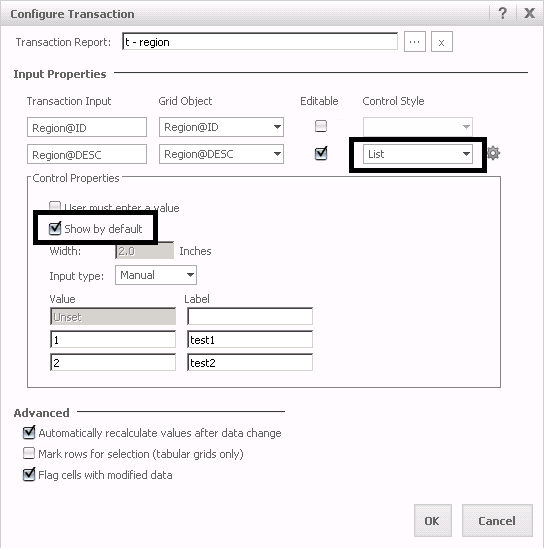Click the Transaction Input column header
Image resolution: width=544 pixels, height=550 pixels.
click(69, 101)
